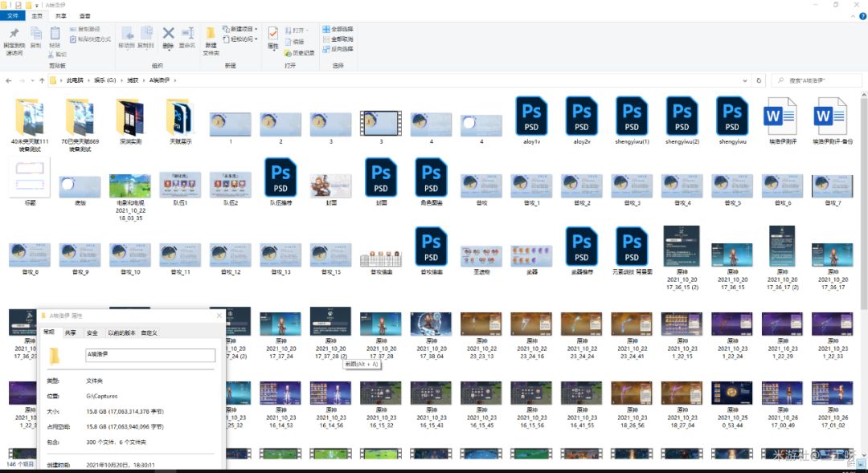Click the 捕获 breadcrumb in address bar
868x473 pixels.
click(133, 80)
